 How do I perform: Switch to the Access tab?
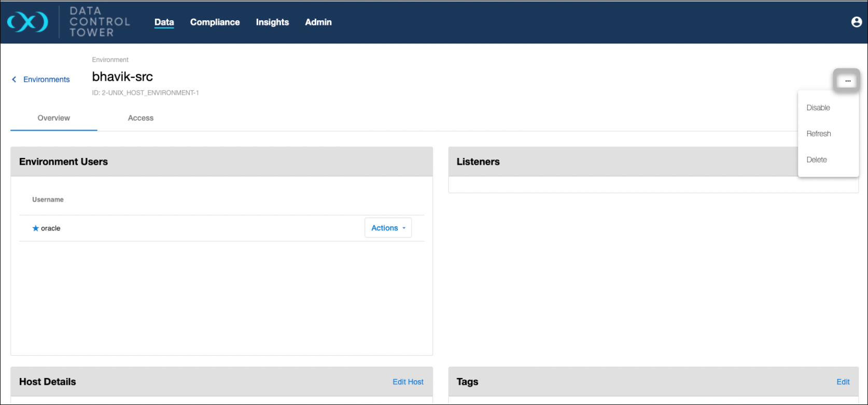pos(141,118)
